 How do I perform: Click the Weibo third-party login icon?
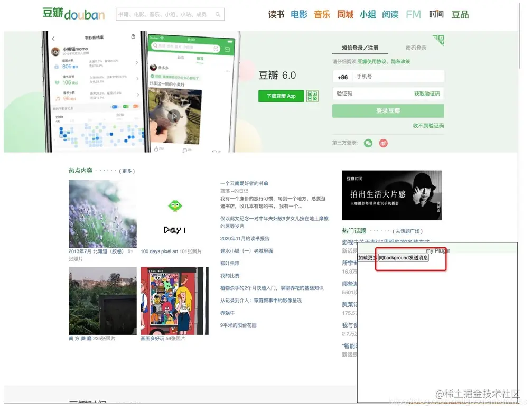[x=383, y=143]
